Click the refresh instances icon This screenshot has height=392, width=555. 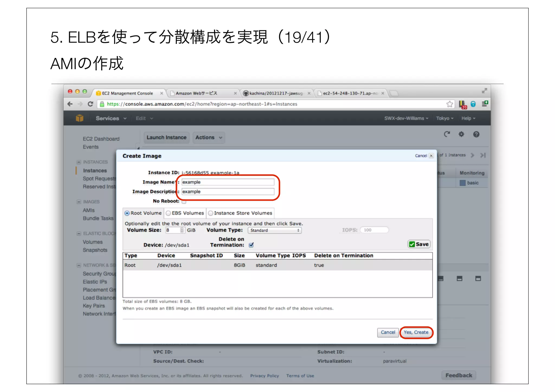coord(447,134)
